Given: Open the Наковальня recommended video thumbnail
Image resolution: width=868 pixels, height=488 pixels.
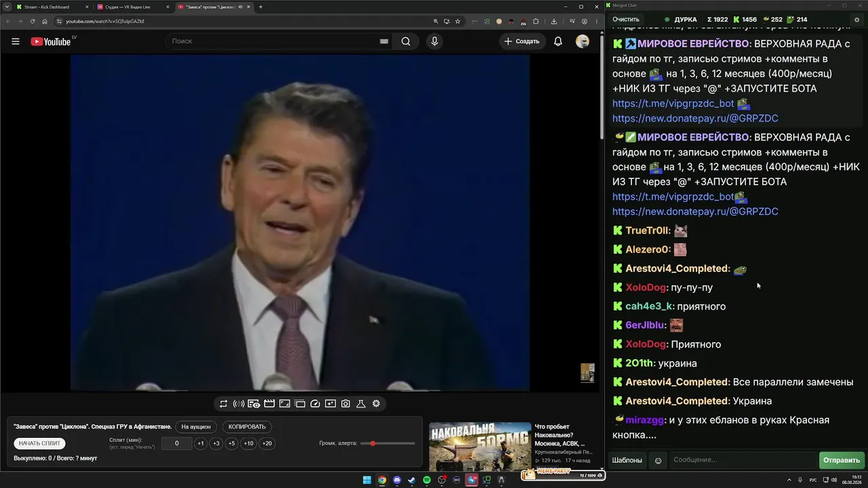Looking at the screenshot, I should coord(480,446).
